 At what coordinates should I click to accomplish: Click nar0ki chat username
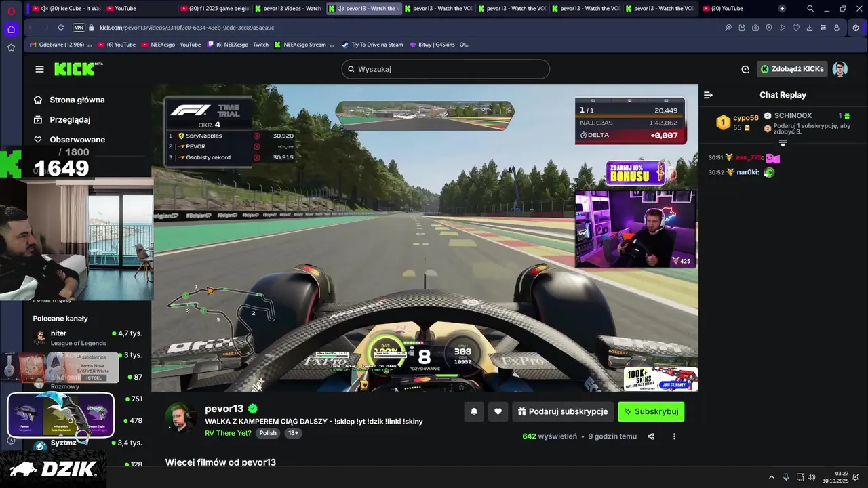747,172
